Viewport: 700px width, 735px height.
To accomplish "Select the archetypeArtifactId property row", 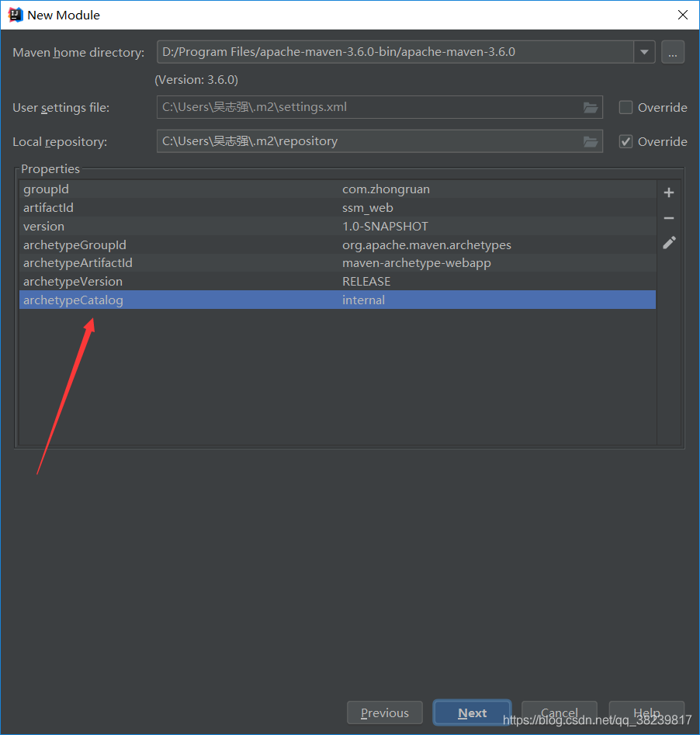I will pyautogui.click(x=338, y=263).
